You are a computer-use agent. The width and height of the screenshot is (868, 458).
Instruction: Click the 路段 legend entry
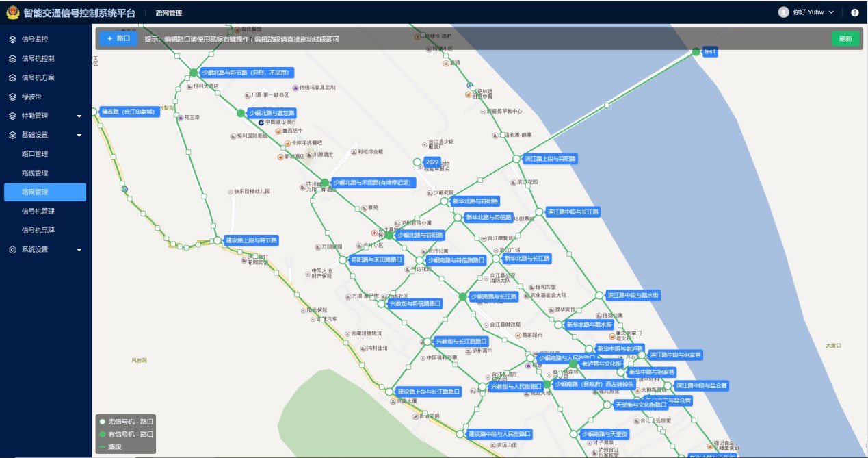tap(109, 447)
